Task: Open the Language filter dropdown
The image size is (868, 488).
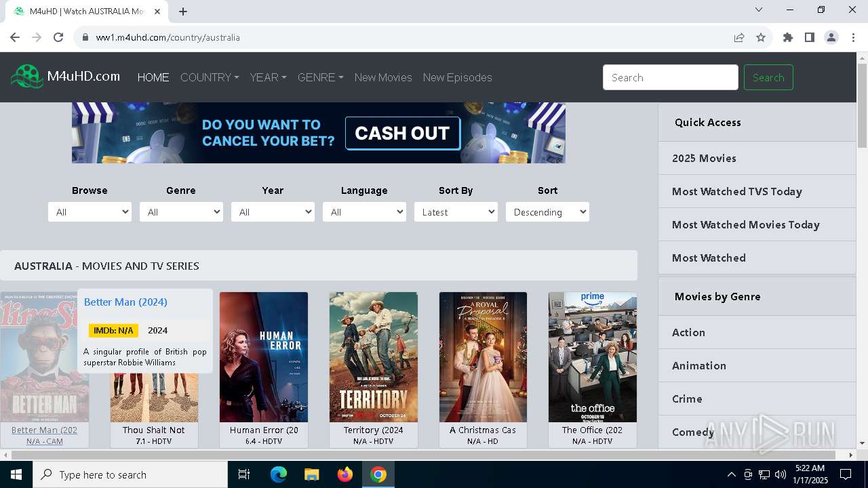Action: click(364, 212)
